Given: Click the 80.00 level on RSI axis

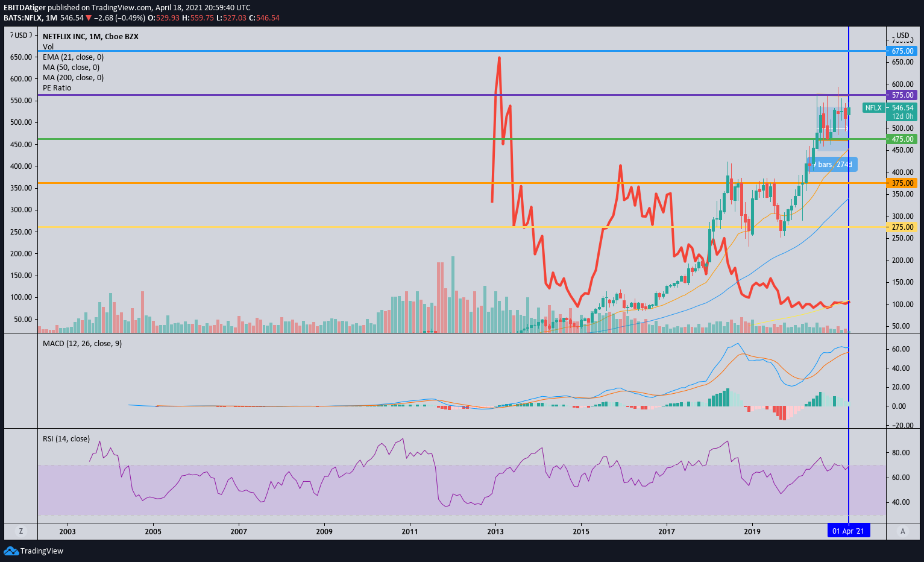Looking at the screenshot, I should [x=900, y=453].
